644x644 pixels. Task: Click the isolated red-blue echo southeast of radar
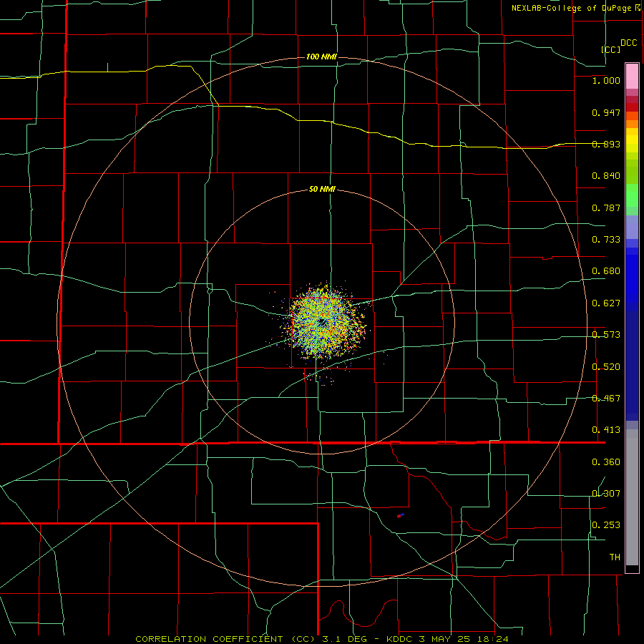(401, 515)
